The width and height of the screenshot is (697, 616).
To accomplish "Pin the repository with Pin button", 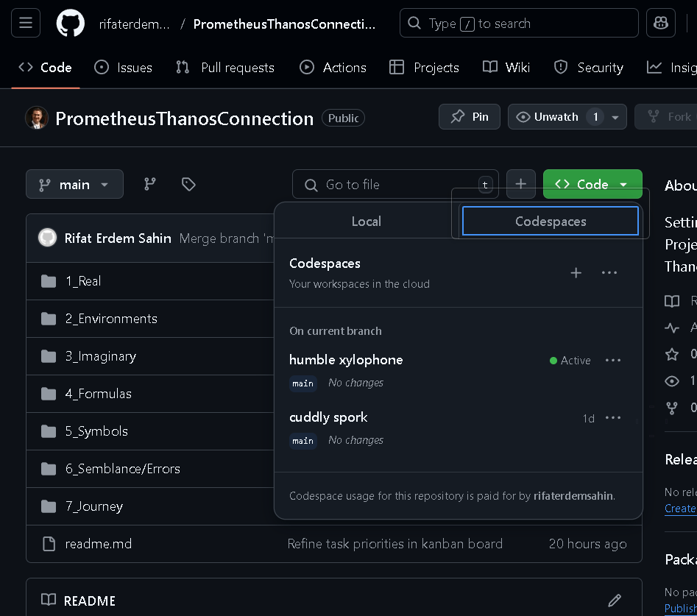I will coord(470,117).
